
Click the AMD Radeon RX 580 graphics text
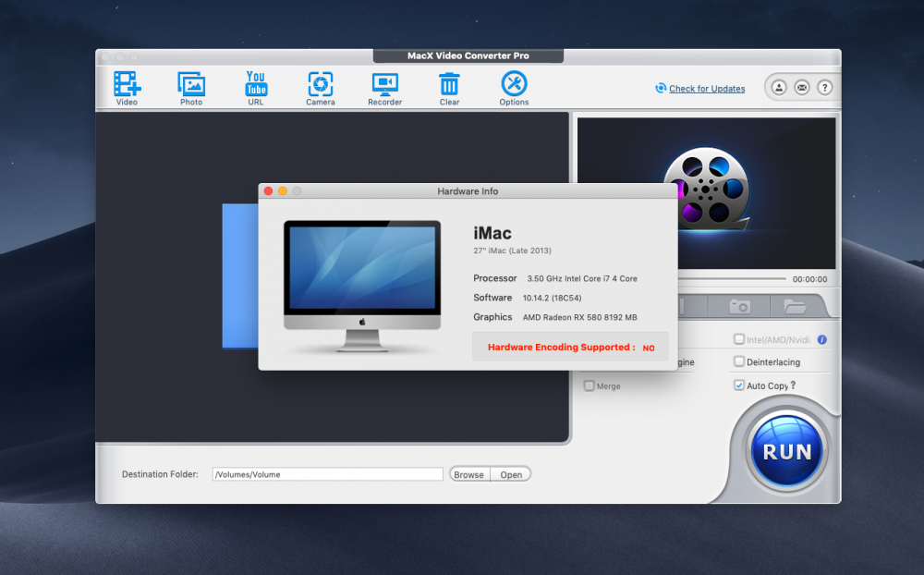[x=580, y=317]
